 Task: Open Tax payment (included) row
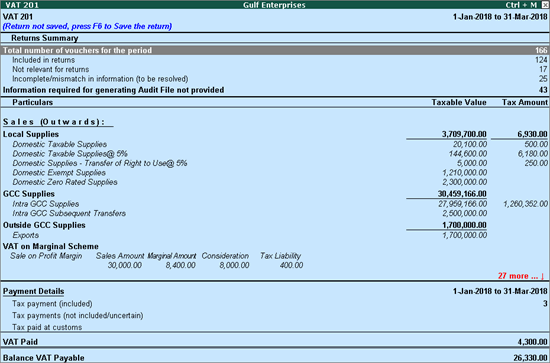pyautogui.click(x=275, y=304)
